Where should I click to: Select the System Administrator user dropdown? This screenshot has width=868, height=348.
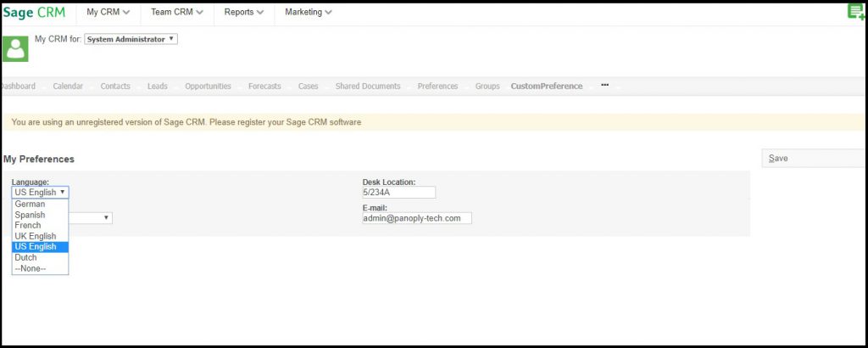131,39
